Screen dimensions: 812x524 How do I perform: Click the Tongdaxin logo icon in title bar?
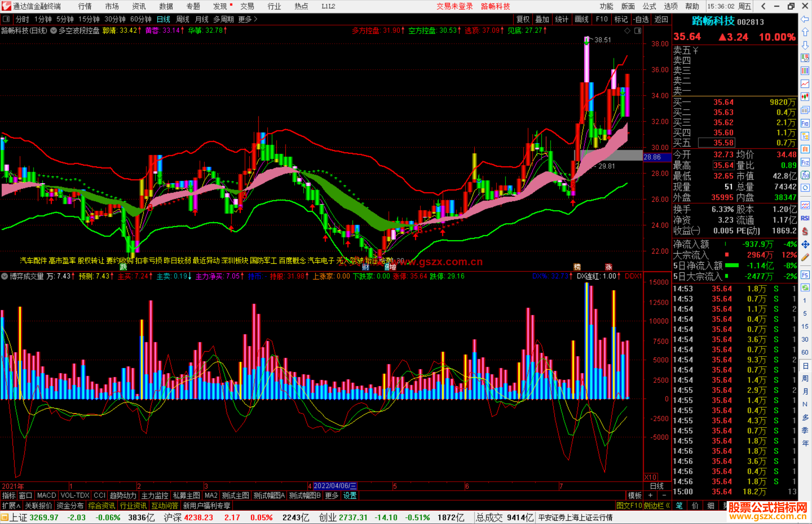pyautogui.click(x=6, y=6)
